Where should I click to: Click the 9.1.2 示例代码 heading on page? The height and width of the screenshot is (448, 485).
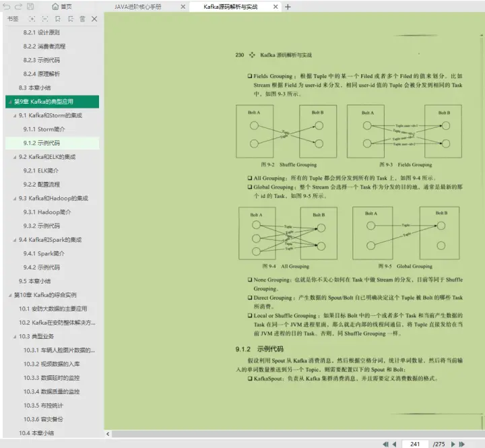coord(259,349)
